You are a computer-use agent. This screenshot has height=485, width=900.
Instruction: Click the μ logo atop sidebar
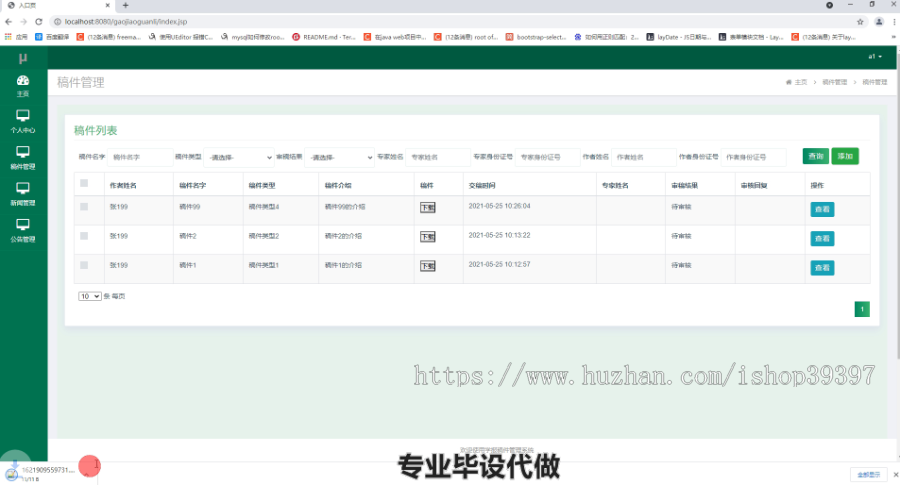click(23, 58)
